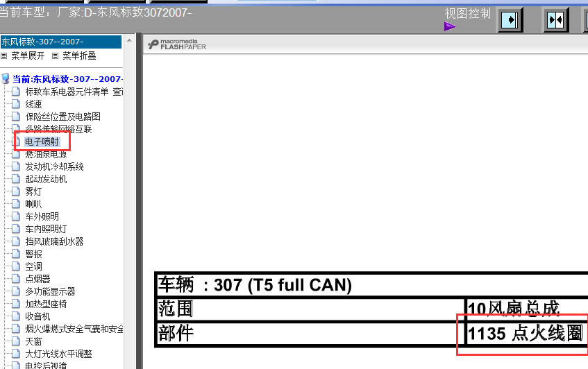Open 保险丝位置及电路图 entry
This screenshot has height=369, width=588.
pos(62,117)
